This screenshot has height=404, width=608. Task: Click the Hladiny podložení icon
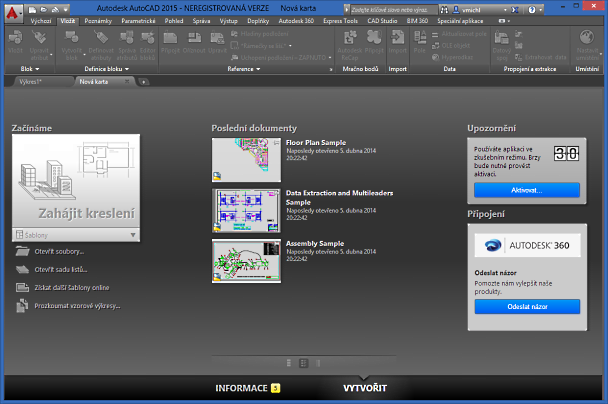(x=235, y=34)
